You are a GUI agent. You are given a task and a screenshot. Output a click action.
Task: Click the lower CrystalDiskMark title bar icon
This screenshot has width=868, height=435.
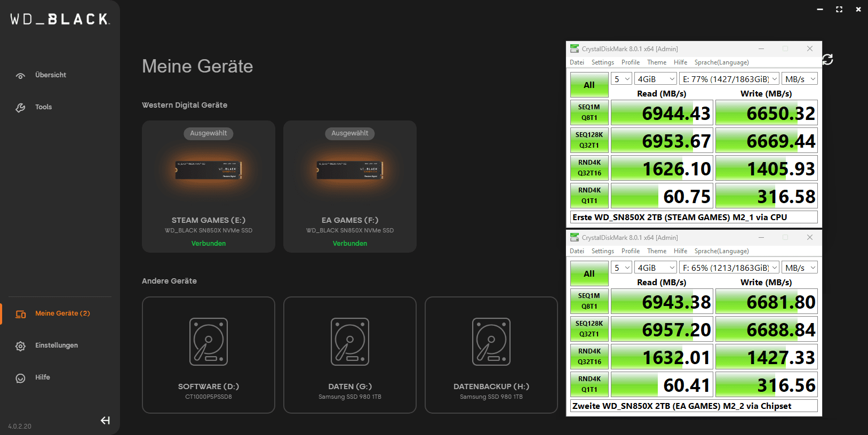[x=575, y=237]
